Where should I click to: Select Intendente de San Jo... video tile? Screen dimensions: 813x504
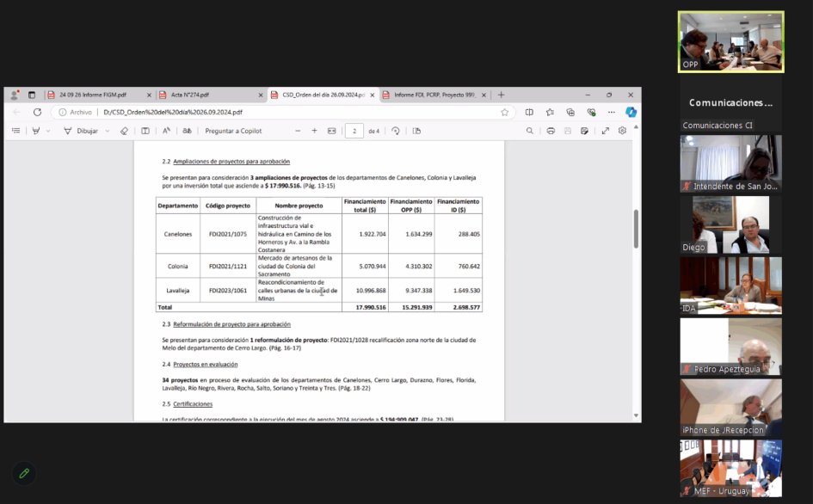click(731, 164)
